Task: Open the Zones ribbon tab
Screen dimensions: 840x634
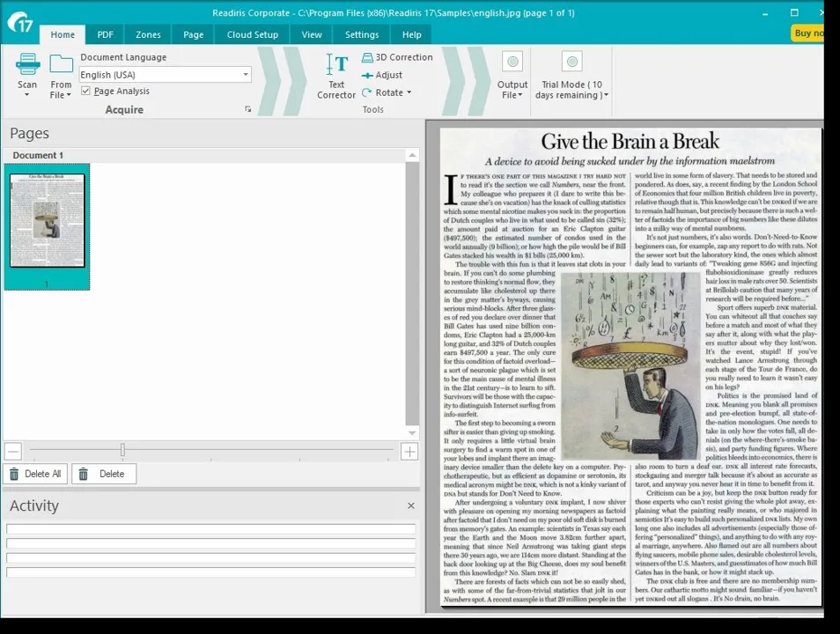Action: pyautogui.click(x=148, y=34)
